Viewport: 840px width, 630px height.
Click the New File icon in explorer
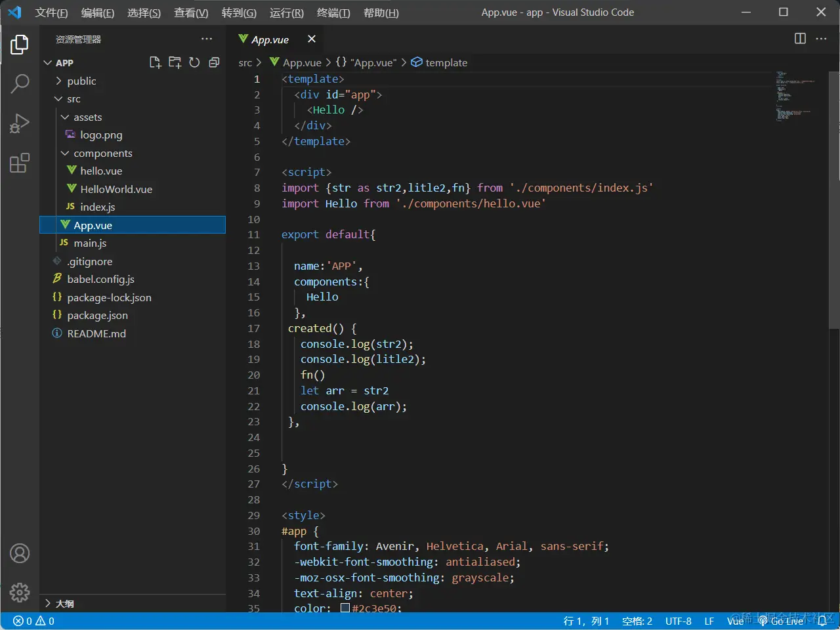click(155, 62)
